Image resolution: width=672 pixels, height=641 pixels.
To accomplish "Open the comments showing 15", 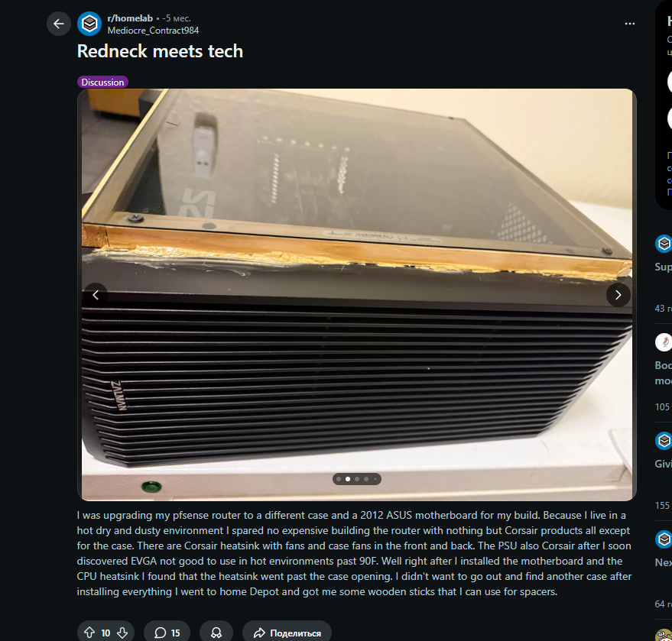I will [167, 633].
